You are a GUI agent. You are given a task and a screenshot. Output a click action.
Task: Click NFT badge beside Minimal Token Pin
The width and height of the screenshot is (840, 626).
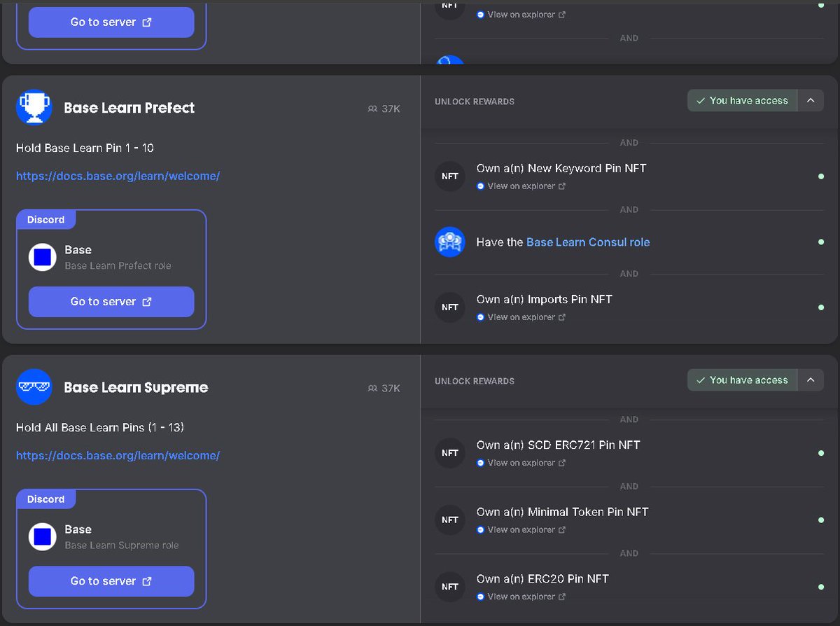[x=450, y=520]
